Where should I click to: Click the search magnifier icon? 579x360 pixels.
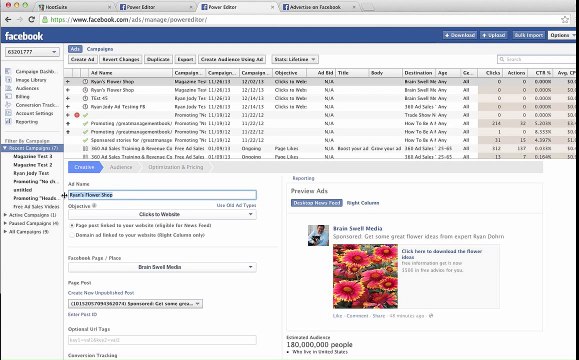click(501, 59)
